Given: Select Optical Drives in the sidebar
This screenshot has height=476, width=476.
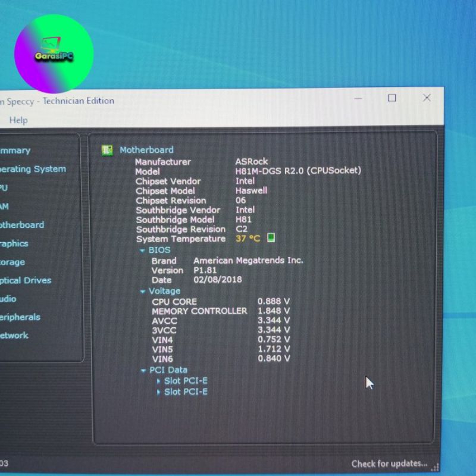Looking at the screenshot, I should coord(26,280).
